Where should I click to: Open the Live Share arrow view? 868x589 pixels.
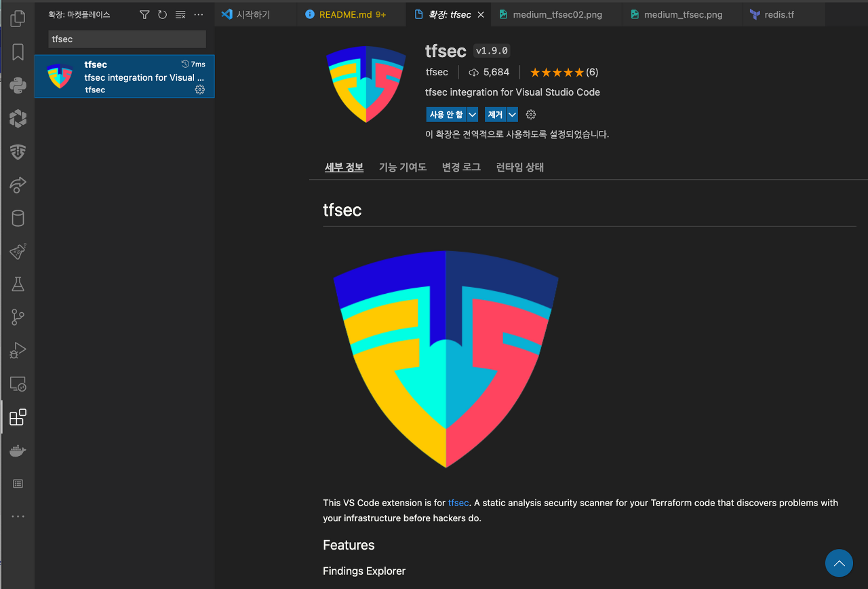(18, 185)
